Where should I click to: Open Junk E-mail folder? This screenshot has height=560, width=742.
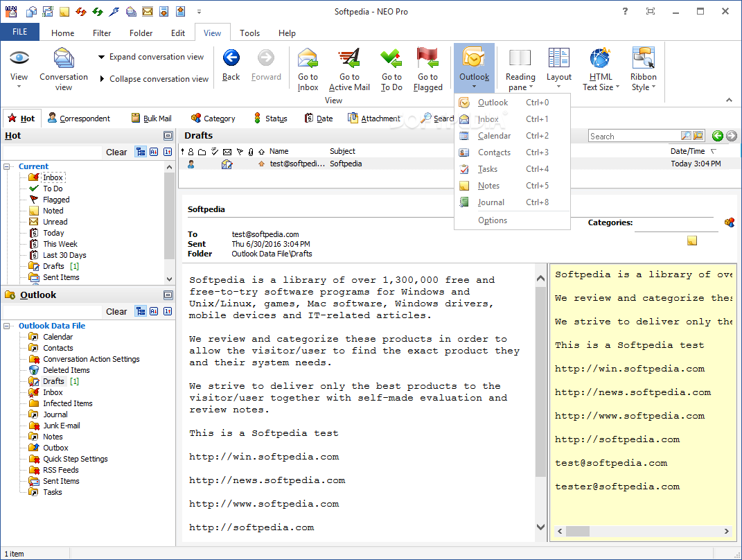pos(62,426)
